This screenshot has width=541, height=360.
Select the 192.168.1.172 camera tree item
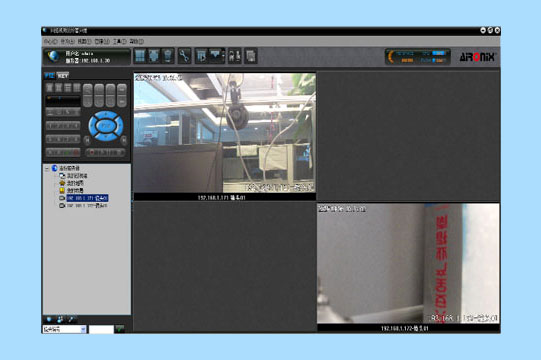click(x=87, y=206)
